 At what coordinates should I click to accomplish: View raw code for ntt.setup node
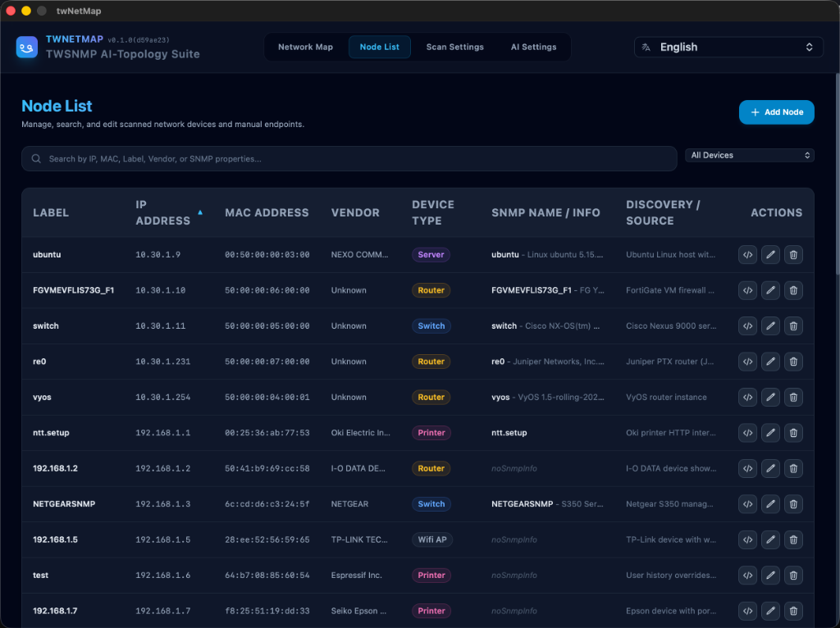(x=747, y=433)
